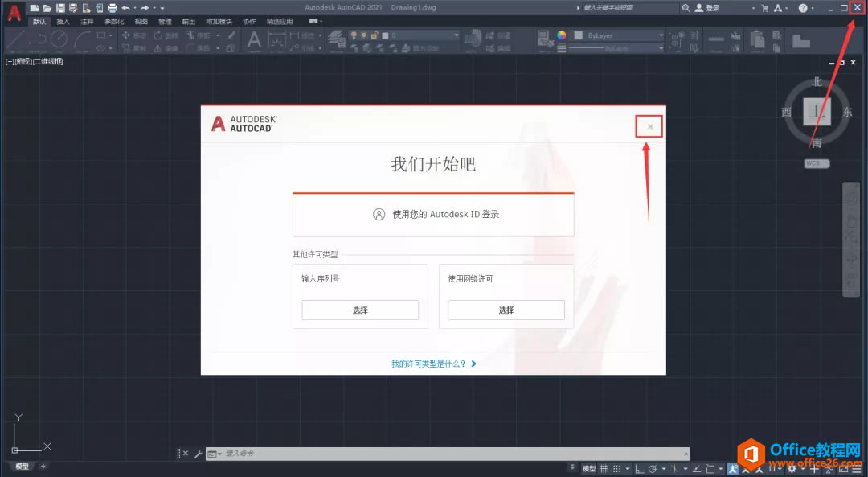Image resolution: width=868 pixels, height=477 pixels.
Task: Switch to the 注释 ribbon tab
Action: click(87, 22)
